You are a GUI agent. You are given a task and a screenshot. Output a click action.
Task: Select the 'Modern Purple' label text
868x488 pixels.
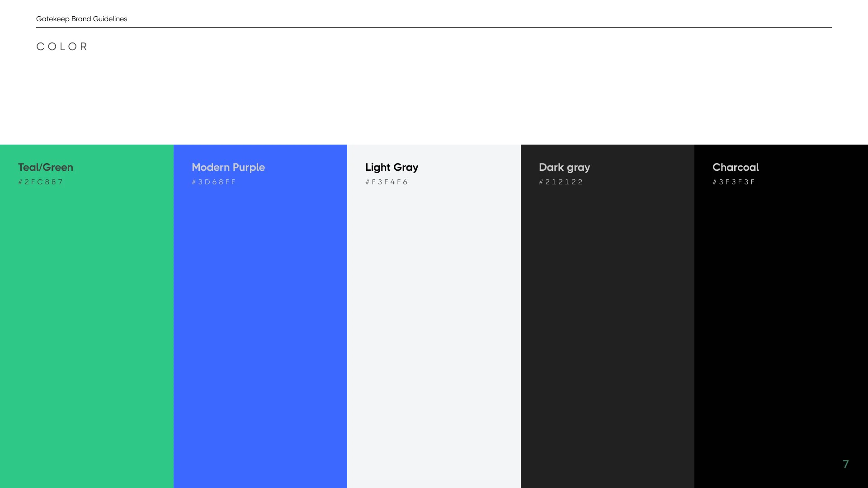click(x=228, y=168)
